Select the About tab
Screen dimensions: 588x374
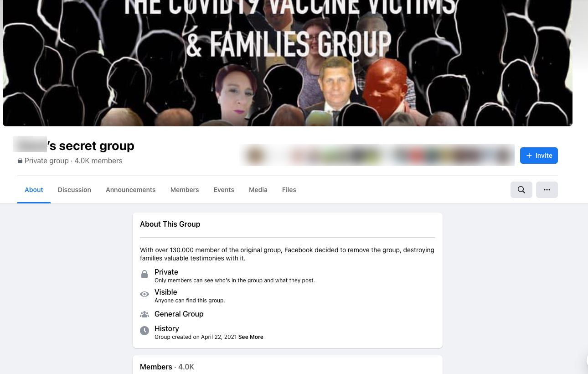pyautogui.click(x=34, y=190)
